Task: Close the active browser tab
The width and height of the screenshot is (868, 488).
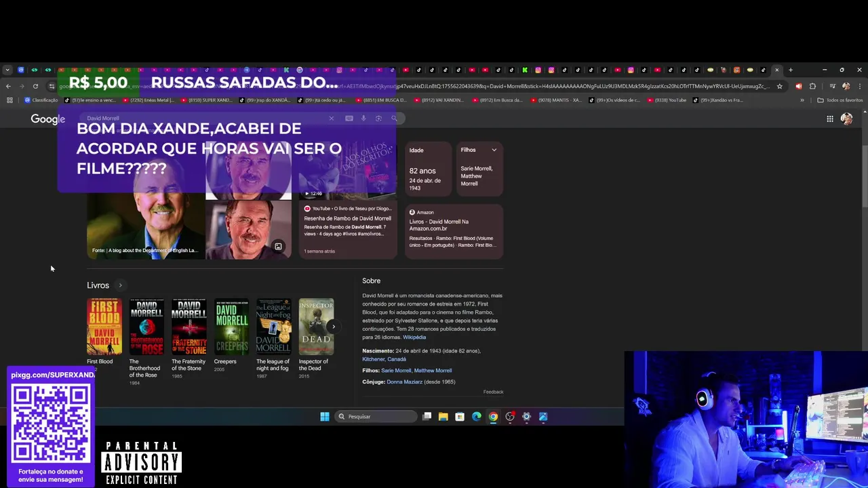Action: pyautogui.click(x=777, y=70)
